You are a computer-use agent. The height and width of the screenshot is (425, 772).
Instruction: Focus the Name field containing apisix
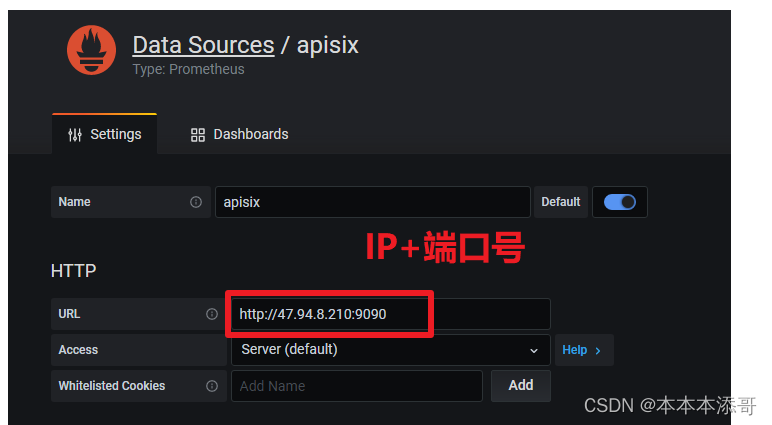372,202
